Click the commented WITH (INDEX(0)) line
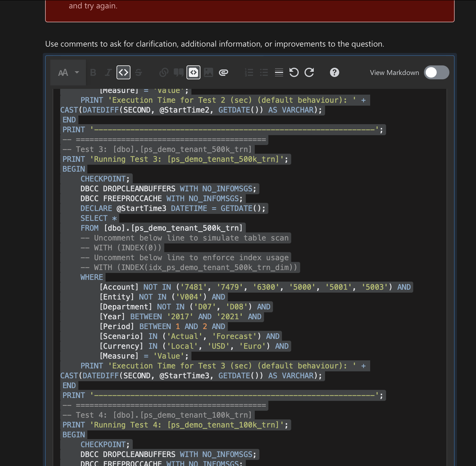The width and height of the screenshot is (476, 466). tap(121, 248)
